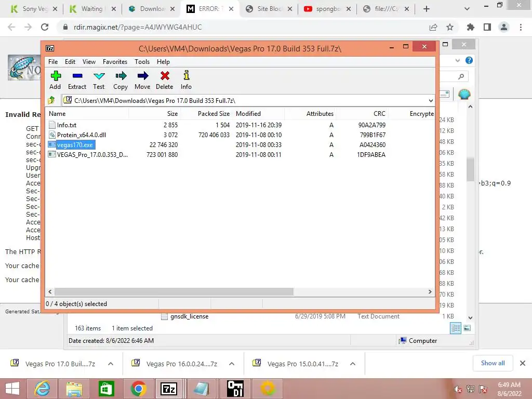Open a new Chrome tab
This screenshot has height=399, width=532.
(427, 9)
